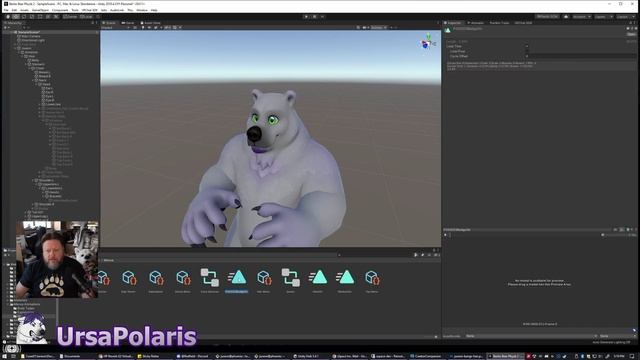
Task: Open Discord from the taskbar
Action: 194,356
